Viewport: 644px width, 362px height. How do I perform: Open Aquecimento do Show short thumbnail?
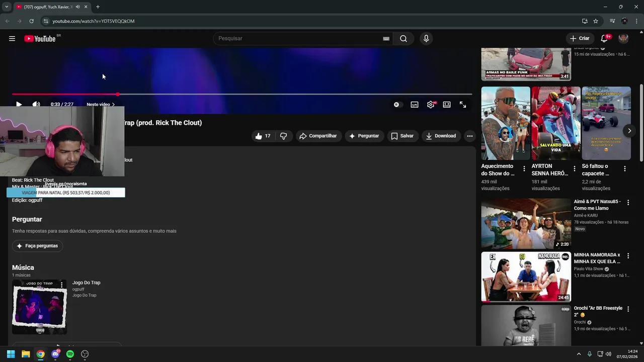pyautogui.click(x=505, y=123)
